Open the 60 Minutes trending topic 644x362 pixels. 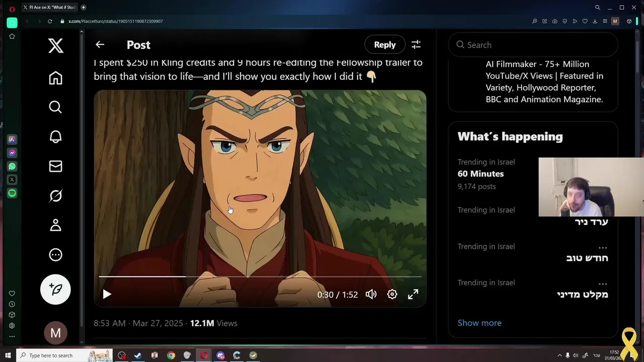coord(480,174)
